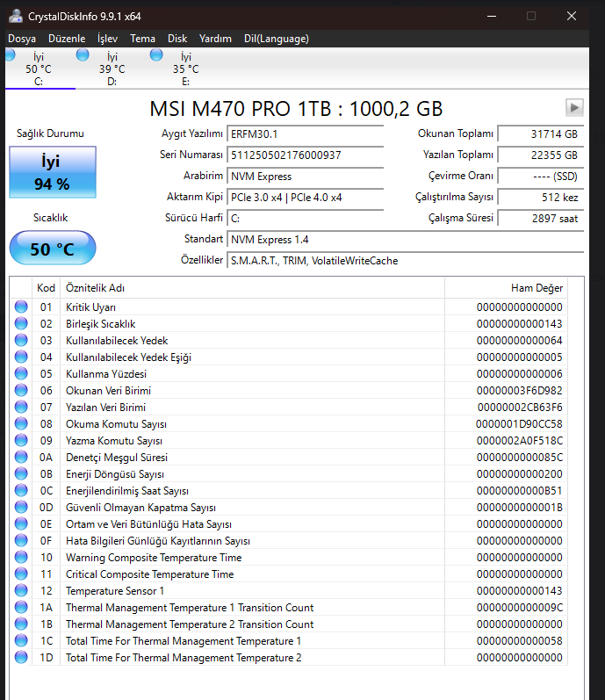Screen dimensions: 605x700
Task: Click the 50 °C temperature button
Action: point(53,249)
